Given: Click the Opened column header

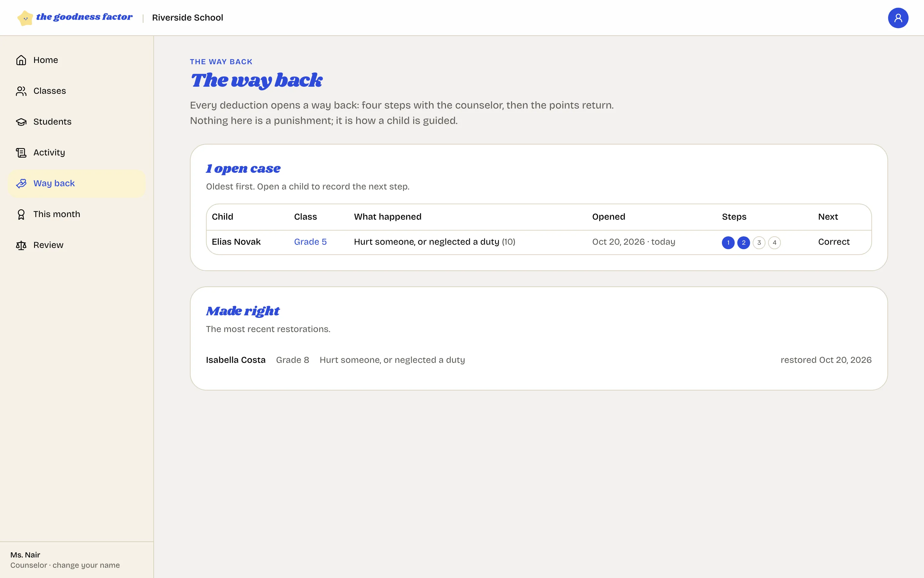Looking at the screenshot, I should click(609, 217).
